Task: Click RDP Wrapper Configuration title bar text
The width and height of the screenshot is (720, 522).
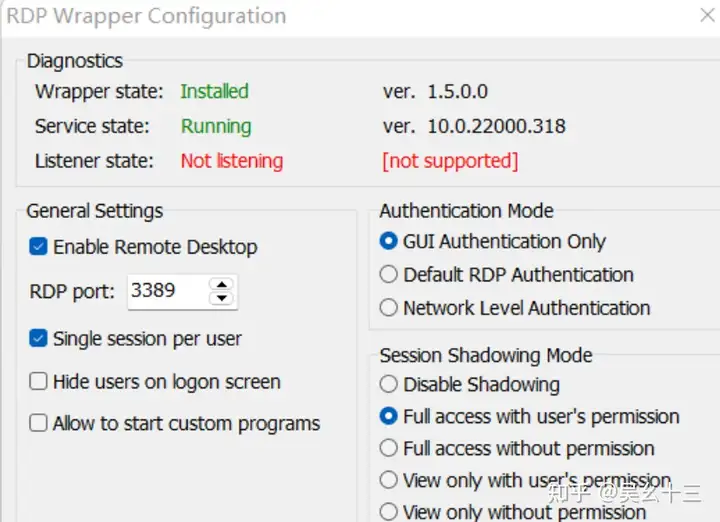Action: (146, 16)
